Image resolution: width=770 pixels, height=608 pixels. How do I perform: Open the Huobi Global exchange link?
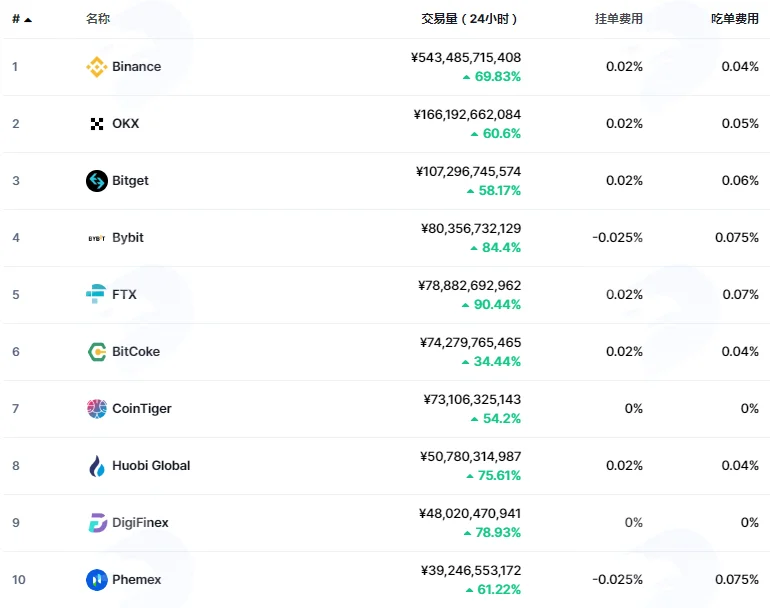[x=151, y=466]
